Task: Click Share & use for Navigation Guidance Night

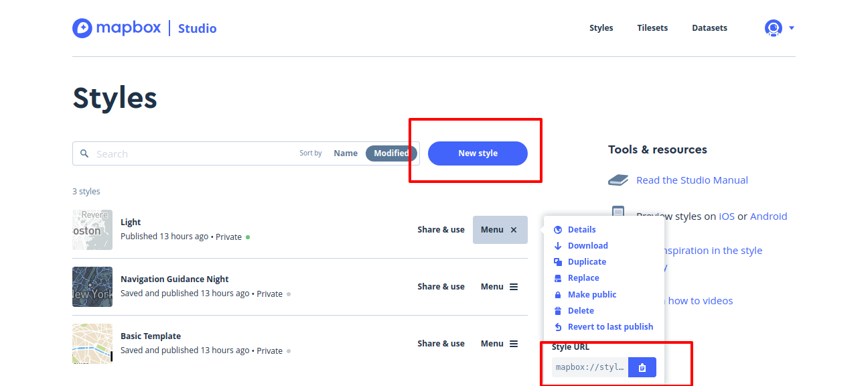Action: tap(441, 287)
